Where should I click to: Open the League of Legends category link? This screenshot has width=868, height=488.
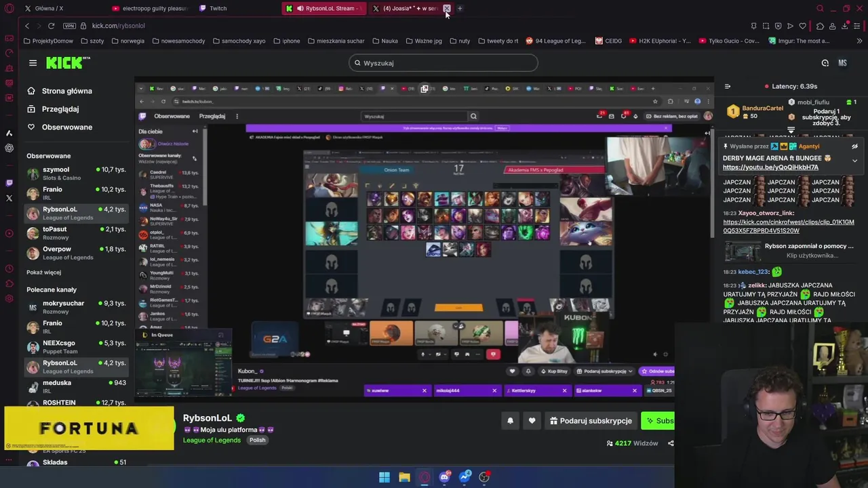(212, 440)
